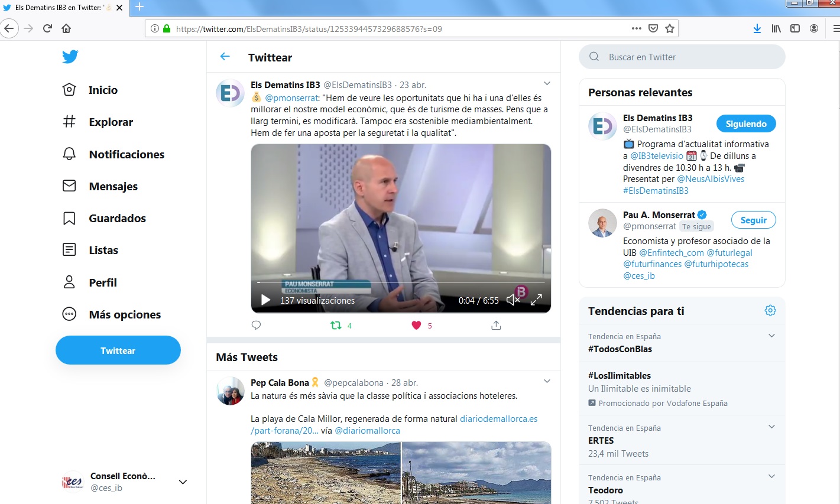Play the Pau Monserrat video
The height and width of the screenshot is (504, 840).
[x=266, y=300]
